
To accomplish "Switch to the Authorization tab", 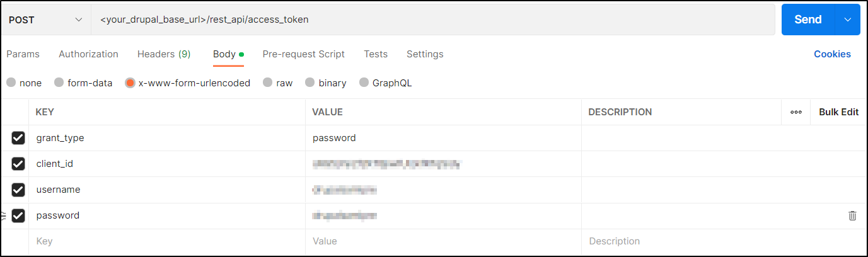I will point(88,54).
